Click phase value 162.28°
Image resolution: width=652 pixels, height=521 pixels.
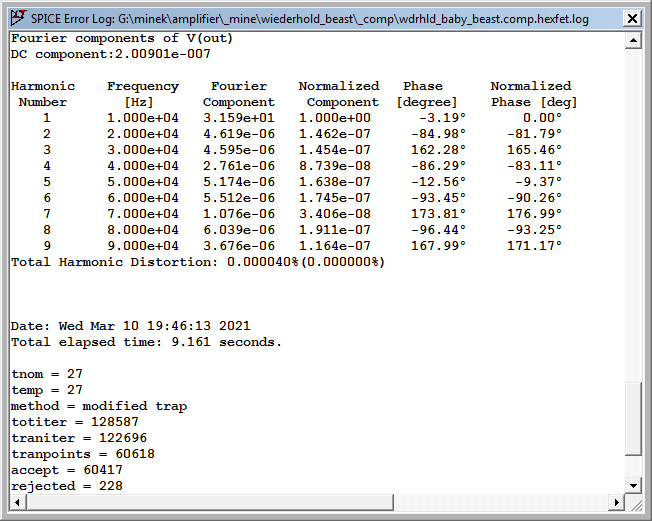[x=438, y=150]
